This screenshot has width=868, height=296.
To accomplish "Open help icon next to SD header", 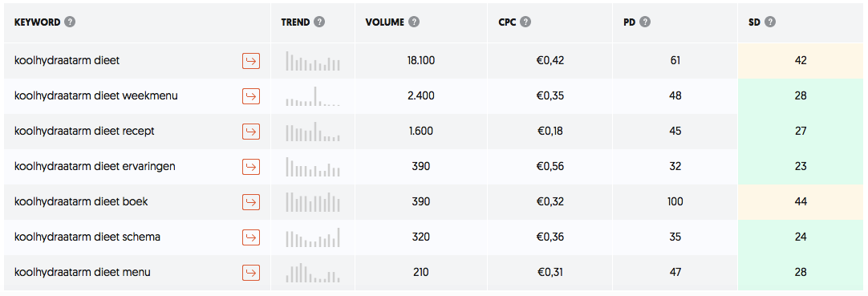I will point(769,22).
